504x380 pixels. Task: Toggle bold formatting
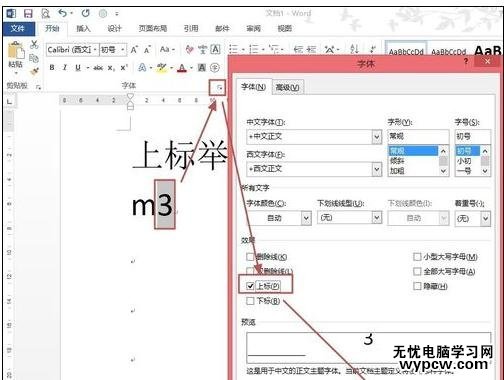[52, 68]
